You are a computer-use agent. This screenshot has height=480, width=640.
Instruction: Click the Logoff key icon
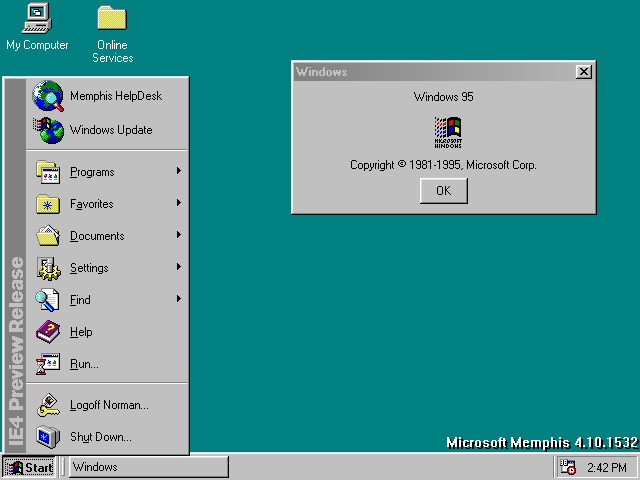point(48,405)
